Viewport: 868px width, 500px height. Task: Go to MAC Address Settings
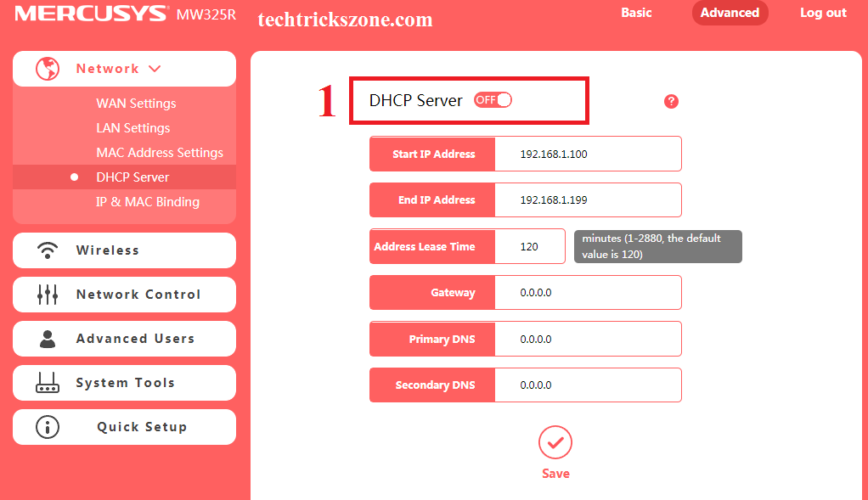(x=160, y=153)
